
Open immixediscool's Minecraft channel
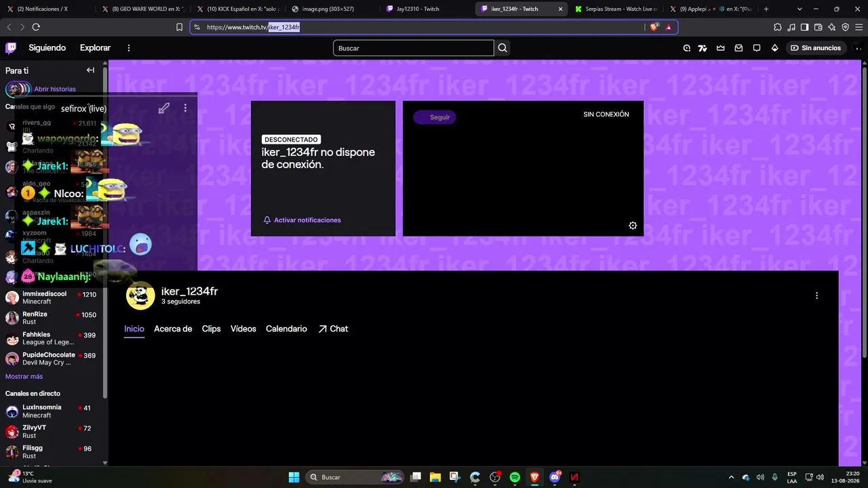pos(53,298)
